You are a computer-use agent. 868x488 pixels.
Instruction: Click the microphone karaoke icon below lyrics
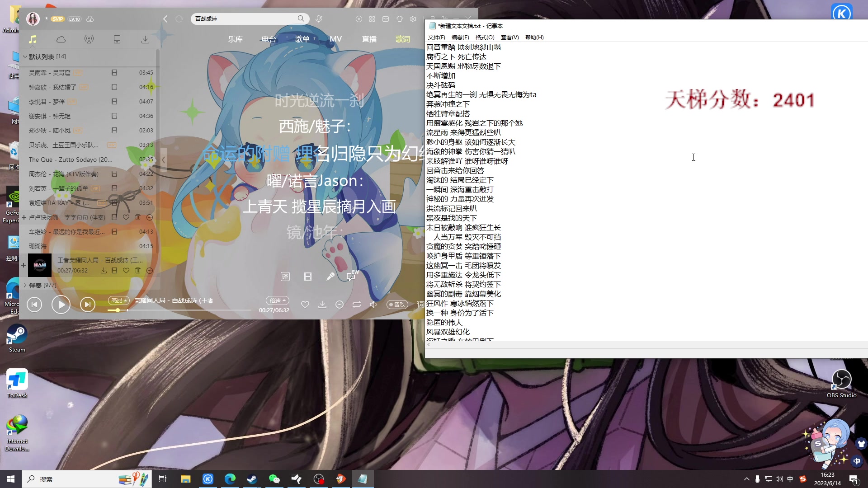330,277
